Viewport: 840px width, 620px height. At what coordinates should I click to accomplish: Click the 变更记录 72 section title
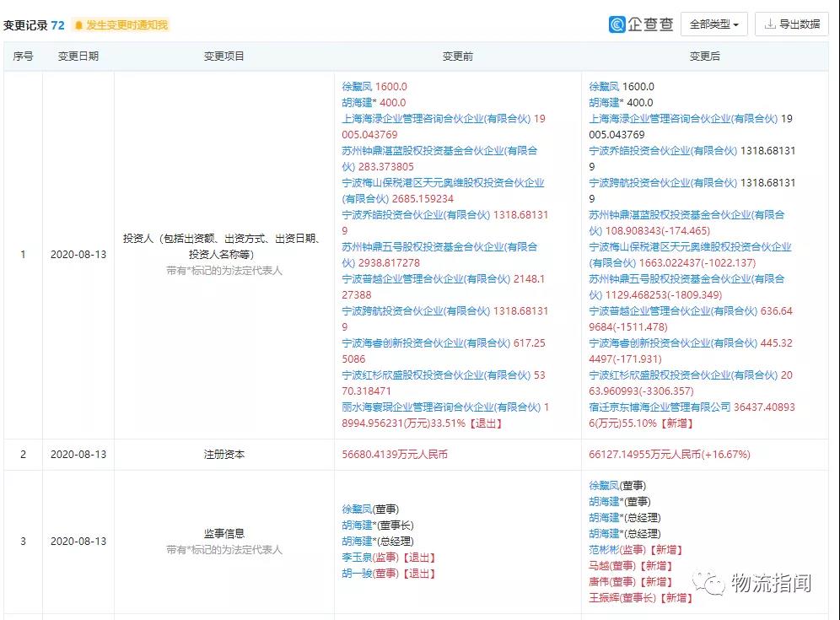coord(34,25)
